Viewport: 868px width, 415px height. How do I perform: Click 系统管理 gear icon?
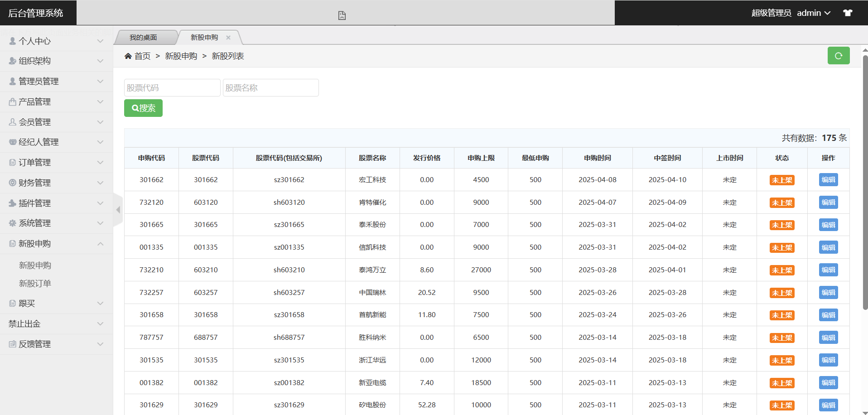pyautogui.click(x=13, y=223)
